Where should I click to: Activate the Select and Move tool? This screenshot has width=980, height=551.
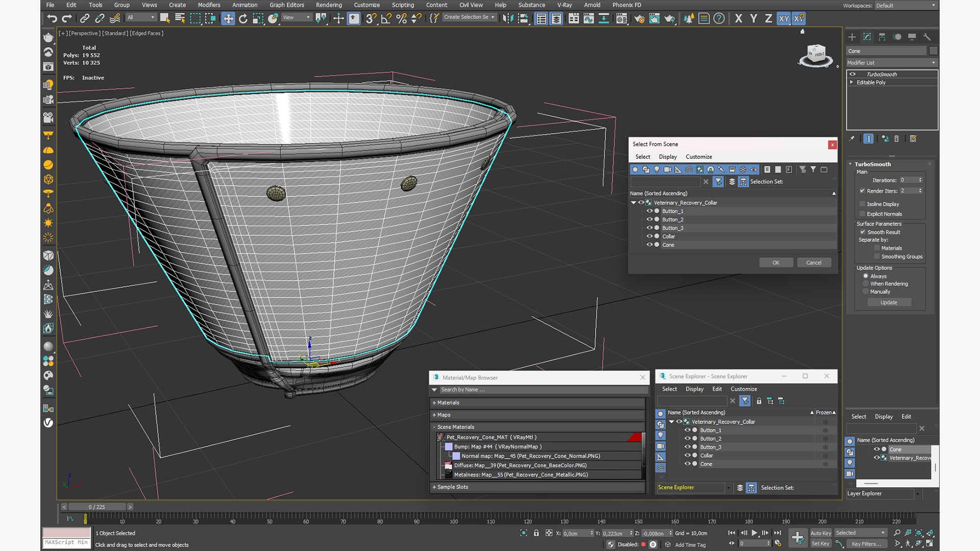coord(228,18)
